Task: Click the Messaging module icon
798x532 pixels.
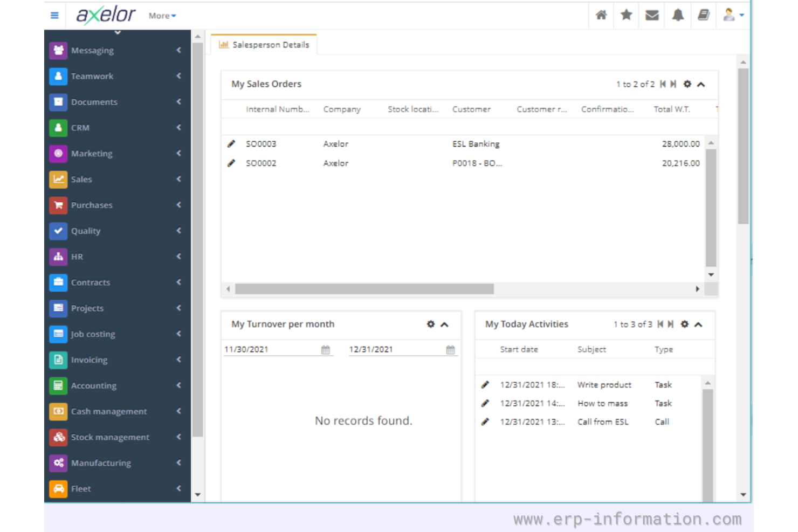Action: click(58, 50)
